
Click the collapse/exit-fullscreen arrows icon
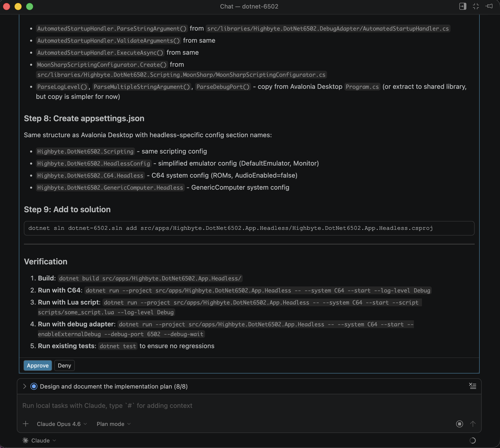(x=476, y=6)
